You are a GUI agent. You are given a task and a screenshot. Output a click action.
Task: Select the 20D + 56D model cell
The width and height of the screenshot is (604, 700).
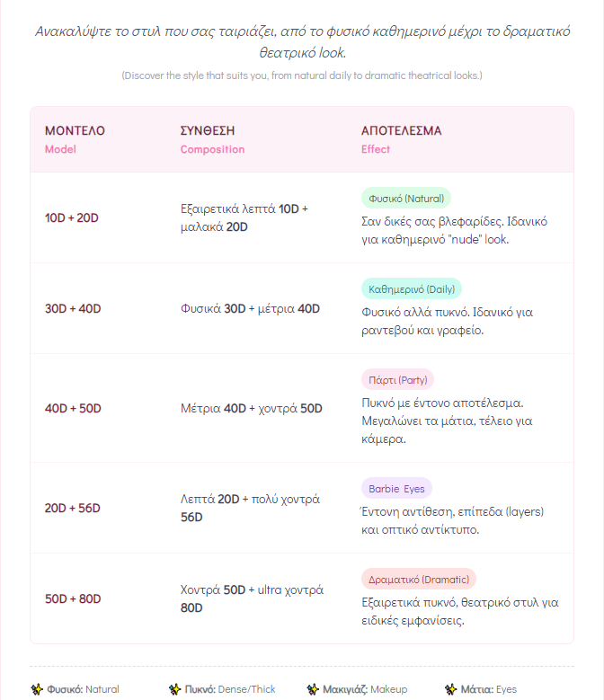[73, 509]
